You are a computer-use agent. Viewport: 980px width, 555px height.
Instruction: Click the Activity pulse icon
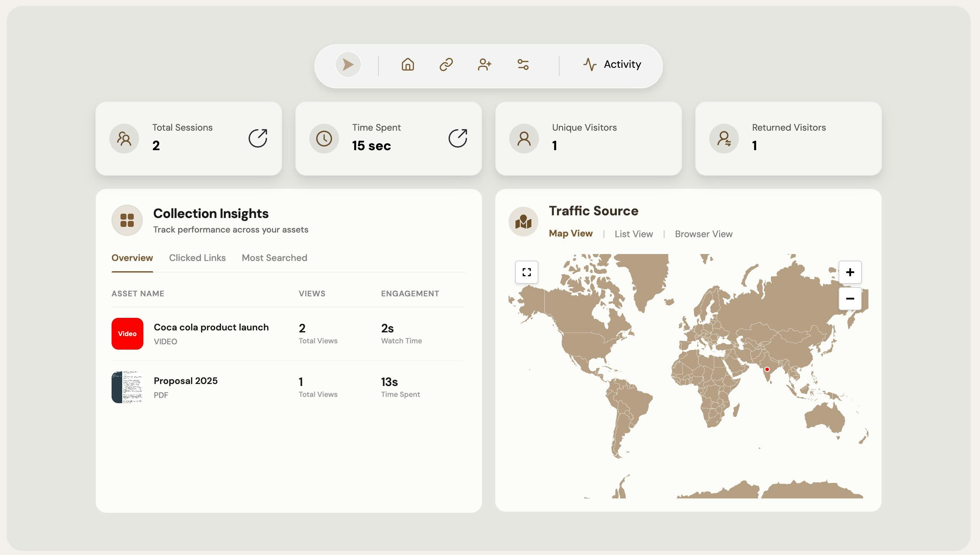coord(589,64)
